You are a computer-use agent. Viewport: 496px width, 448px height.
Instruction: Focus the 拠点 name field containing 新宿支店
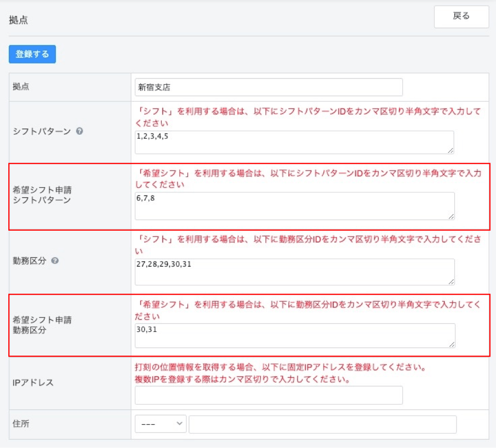point(268,87)
